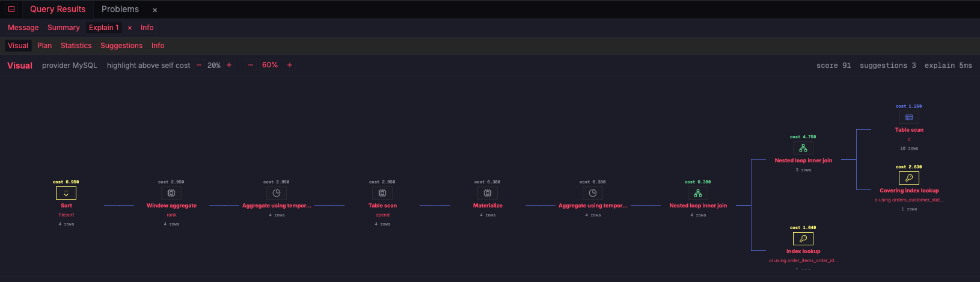This screenshot has height=282, width=980.
Task: Click the rank text under Window aggregate
Action: click(x=171, y=215)
